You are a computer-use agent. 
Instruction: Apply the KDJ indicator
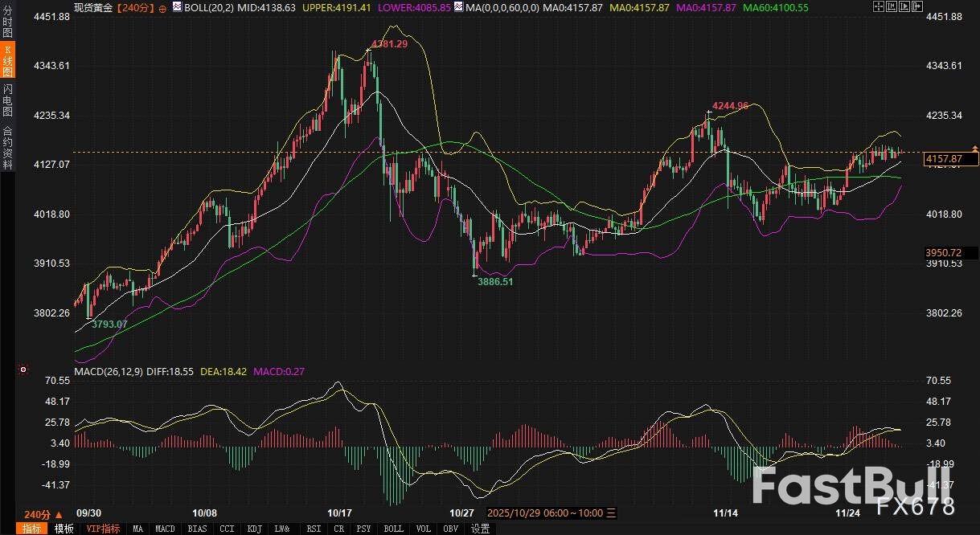click(255, 529)
